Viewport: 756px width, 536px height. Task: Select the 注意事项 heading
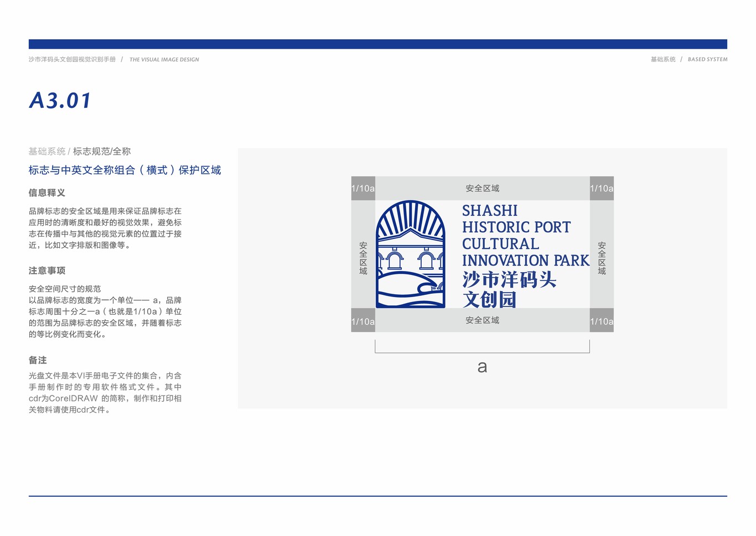(47, 270)
